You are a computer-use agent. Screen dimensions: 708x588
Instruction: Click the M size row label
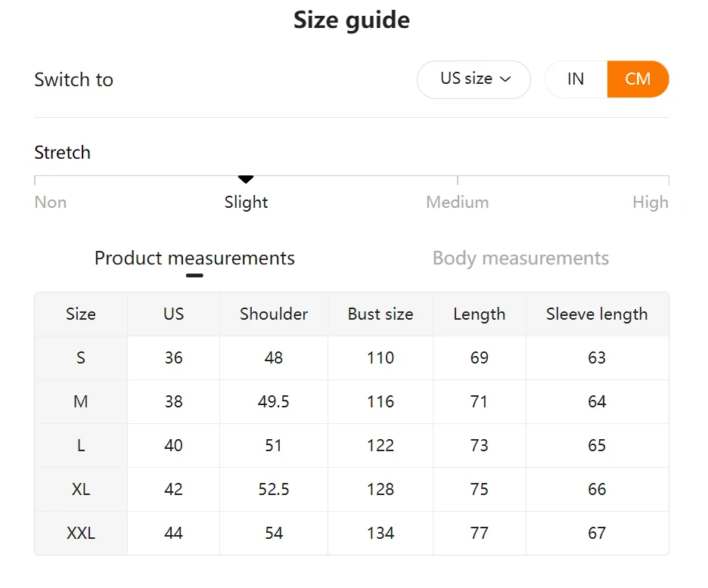click(x=81, y=402)
